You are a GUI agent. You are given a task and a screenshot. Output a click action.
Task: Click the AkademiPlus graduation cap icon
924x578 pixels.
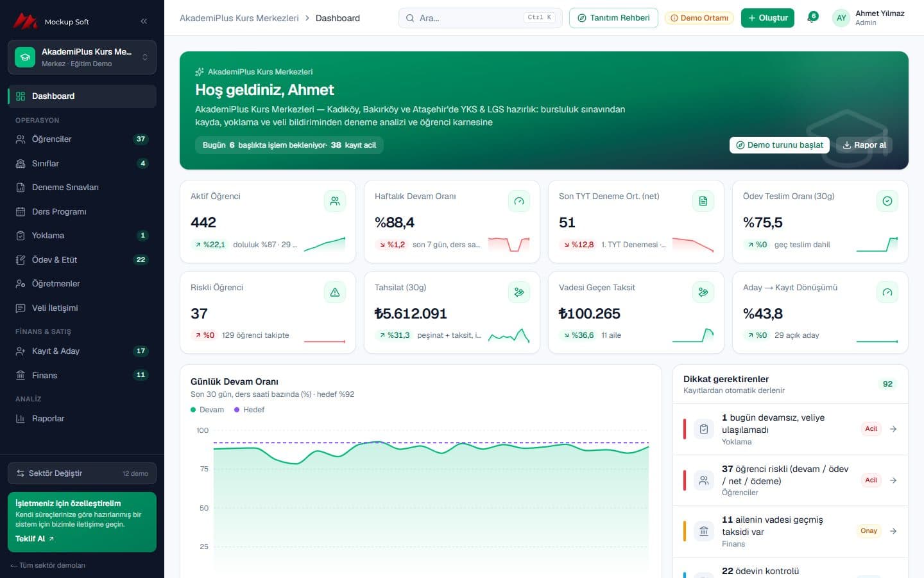25,57
